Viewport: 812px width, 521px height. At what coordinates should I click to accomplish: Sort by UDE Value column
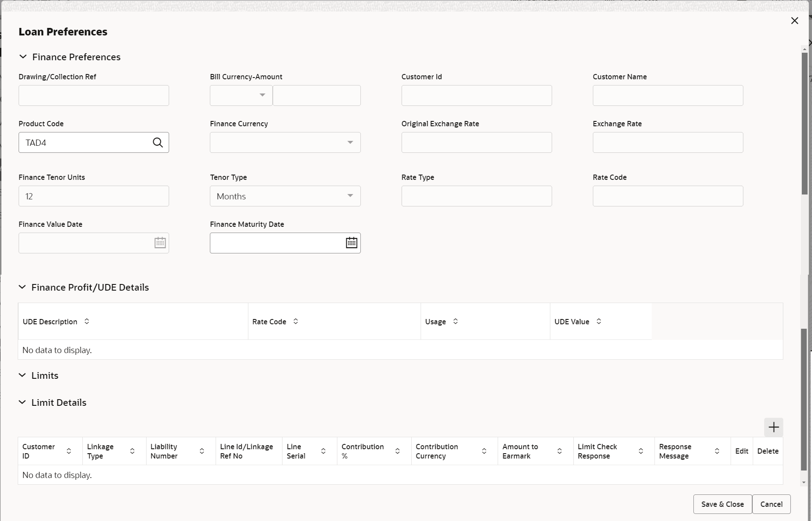[x=599, y=321]
